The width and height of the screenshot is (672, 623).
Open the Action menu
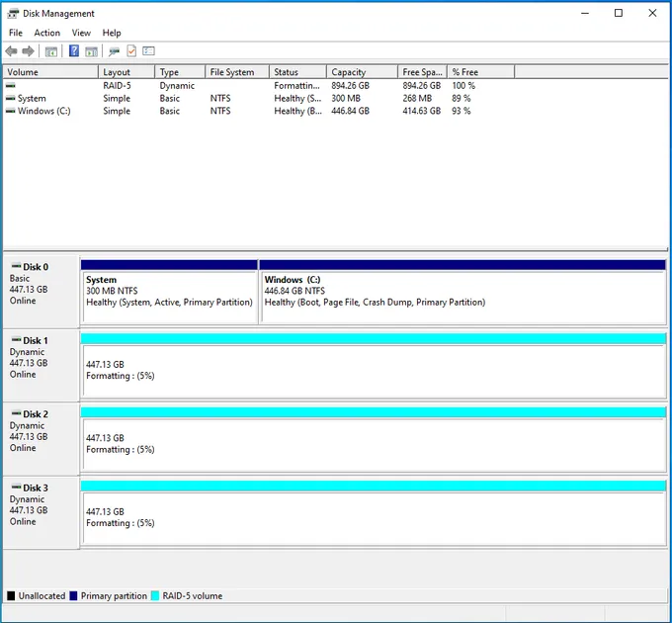[47, 33]
